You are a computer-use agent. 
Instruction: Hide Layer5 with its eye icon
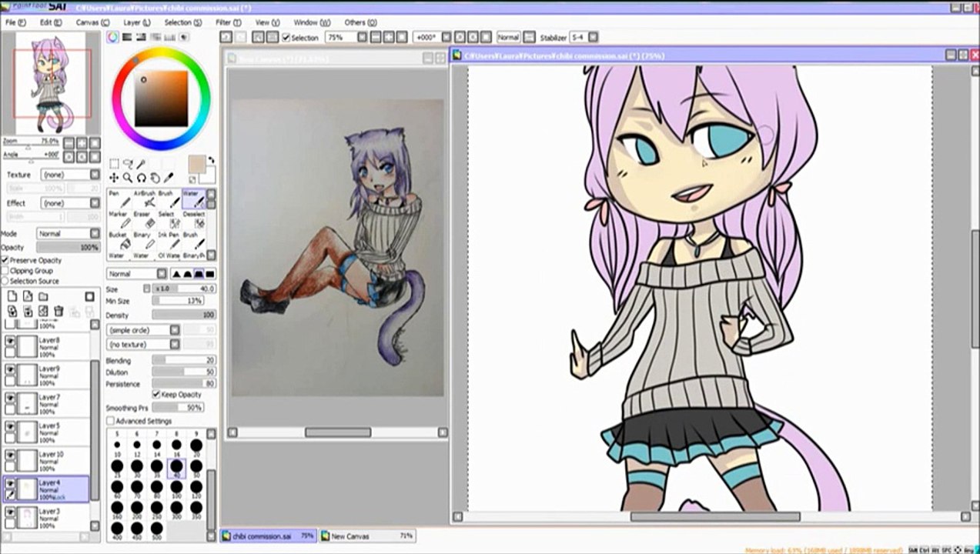click(11, 426)
